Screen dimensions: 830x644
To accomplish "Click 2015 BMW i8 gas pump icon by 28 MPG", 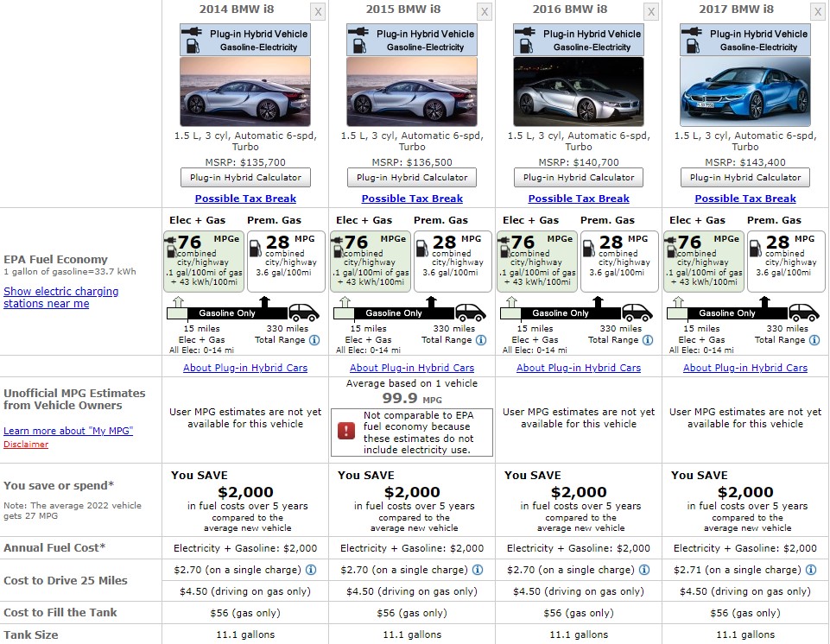I will pyautogui.click(x=422, y=248).
